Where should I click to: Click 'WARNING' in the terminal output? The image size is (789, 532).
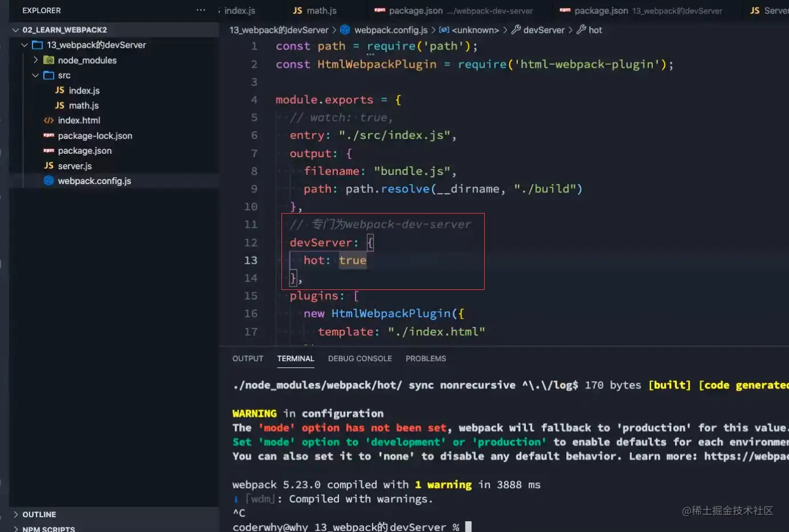[x=255, y=414]
